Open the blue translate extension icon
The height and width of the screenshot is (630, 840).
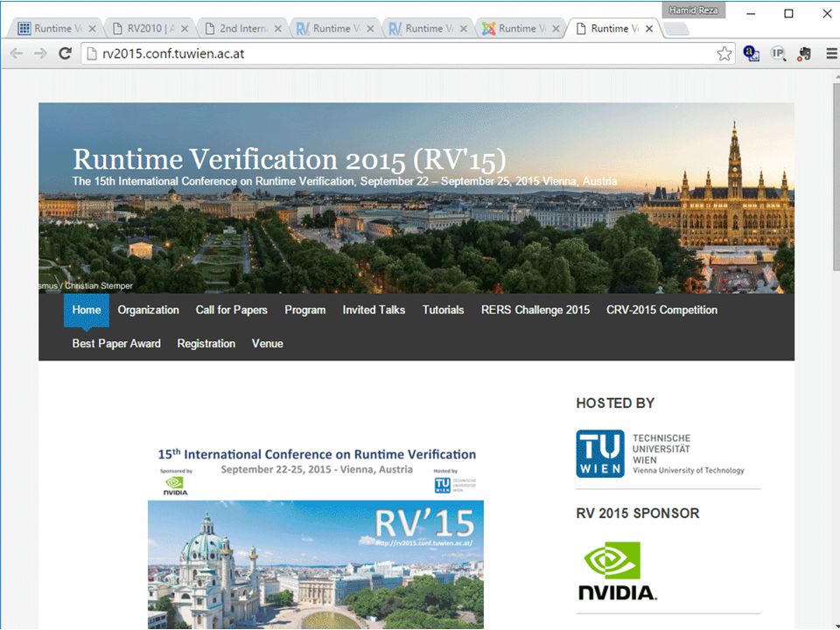coord(751,53)
